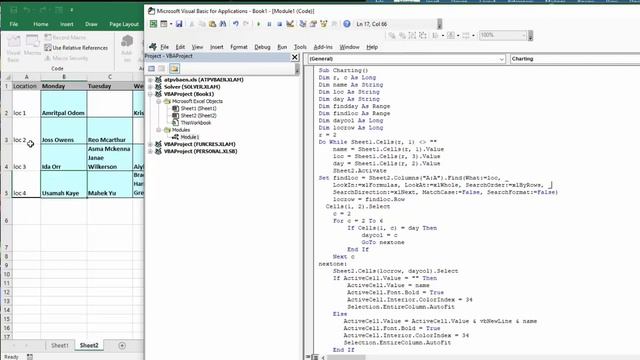Click the View Microsoft Excel icon in VBA toolbar

(x=153, y=24)
